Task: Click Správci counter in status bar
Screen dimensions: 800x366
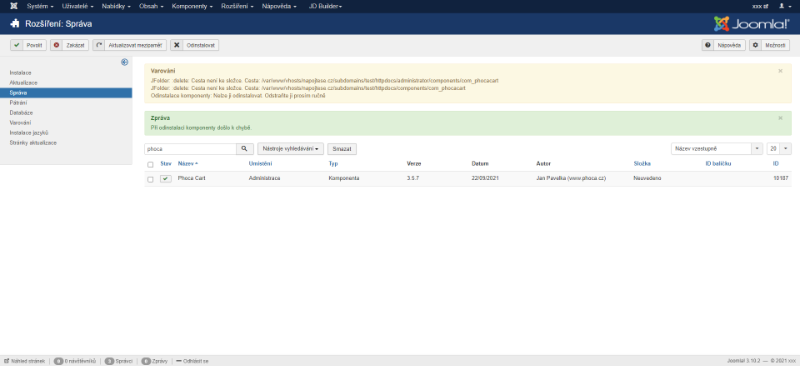Action: 118,361
